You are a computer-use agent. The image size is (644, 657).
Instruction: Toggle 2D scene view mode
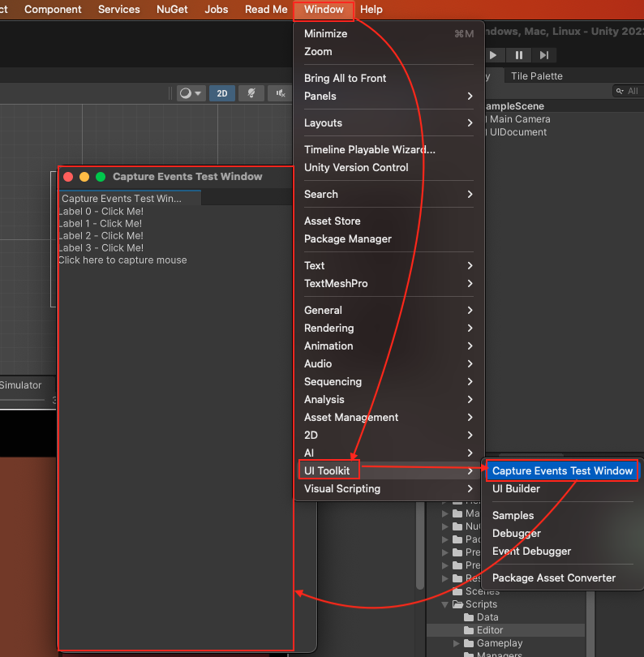pyautogui.click(x=221, y=93)
